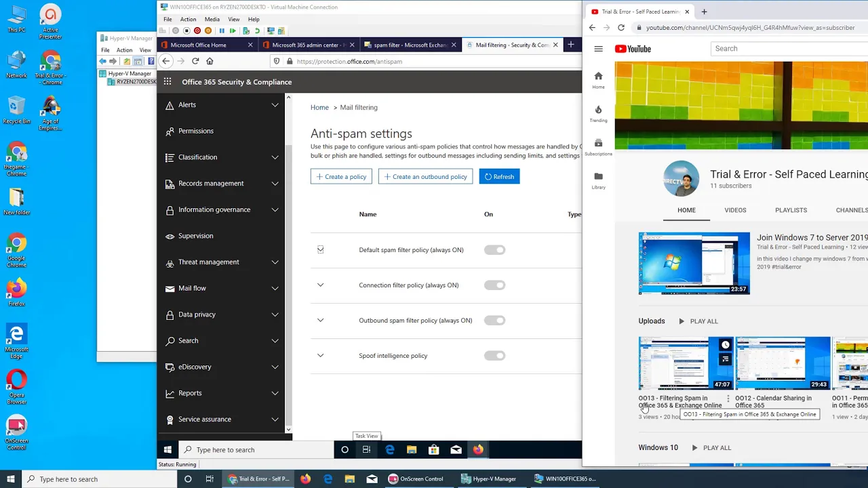Click the YouTube logo
The width and height of the screenshot is (868, 488).
pos(633,49)
